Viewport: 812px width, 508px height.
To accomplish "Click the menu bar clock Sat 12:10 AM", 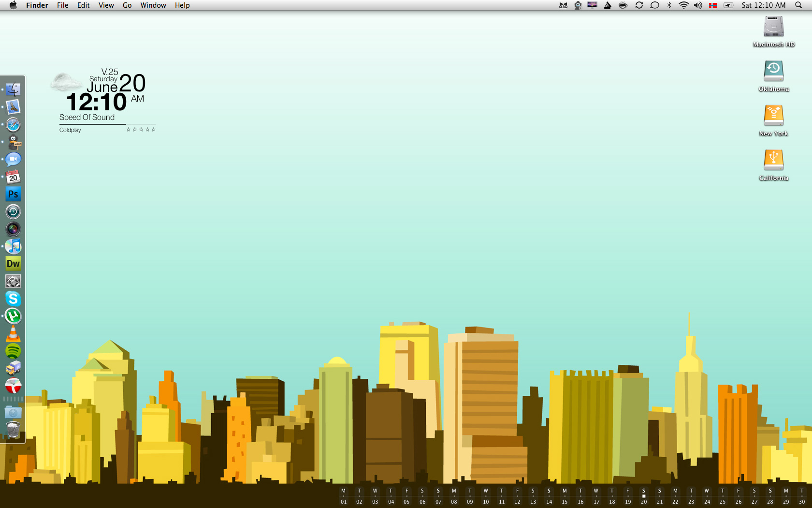I will point(764,5).
